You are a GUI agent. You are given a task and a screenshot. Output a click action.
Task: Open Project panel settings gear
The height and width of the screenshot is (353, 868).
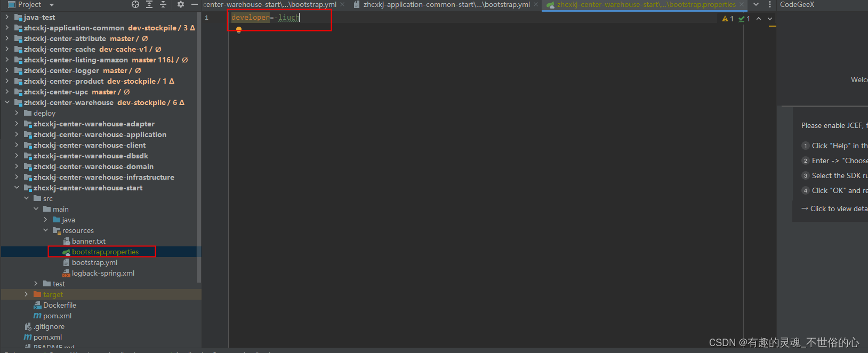coord(181,4)
